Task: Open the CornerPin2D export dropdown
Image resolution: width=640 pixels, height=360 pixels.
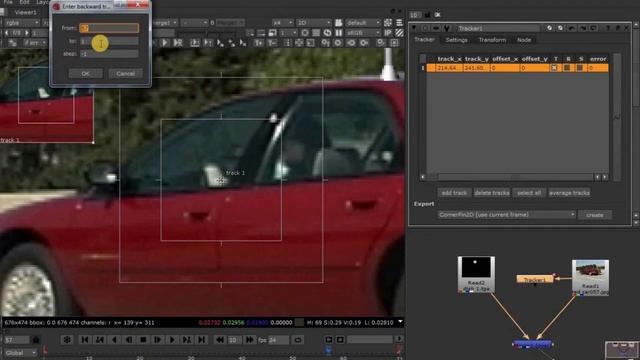Action: click(507, 215)
